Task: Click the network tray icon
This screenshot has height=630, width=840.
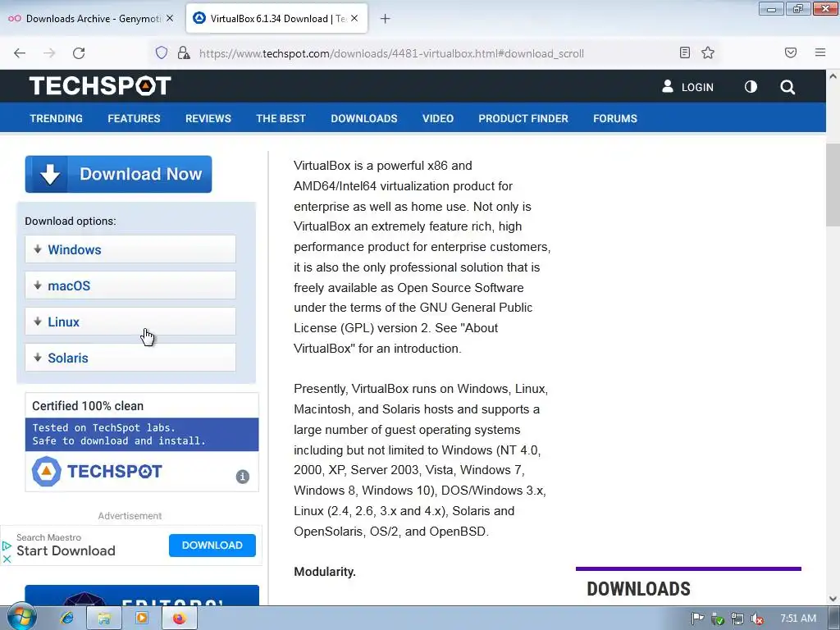Action: tap(737, 619)
